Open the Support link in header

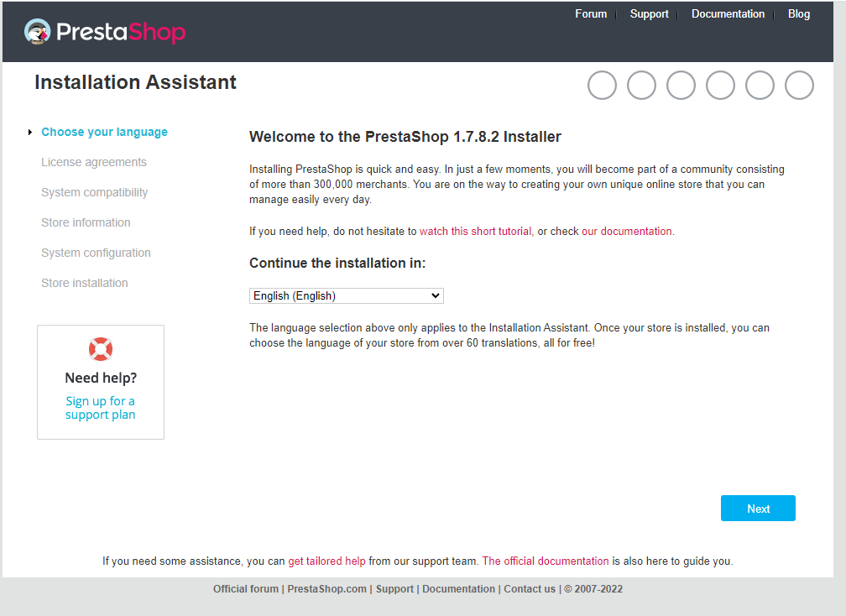pyautogui.click(x=649, y=14)
